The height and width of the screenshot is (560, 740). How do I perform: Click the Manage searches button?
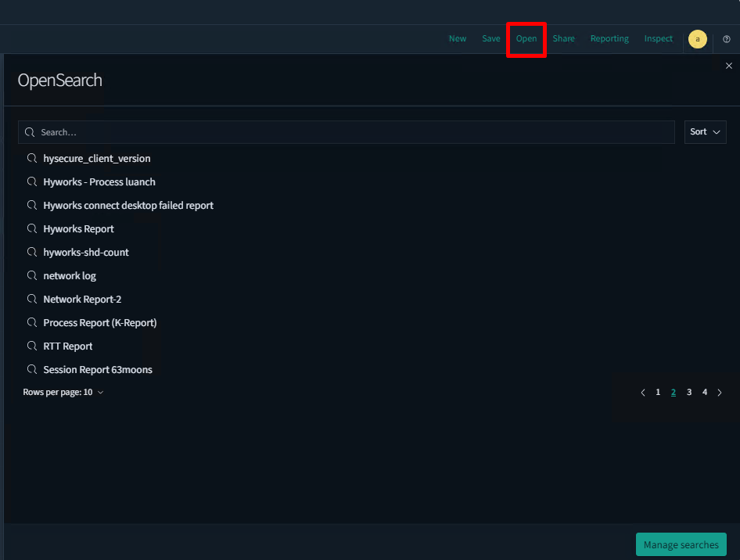point(681,545)
